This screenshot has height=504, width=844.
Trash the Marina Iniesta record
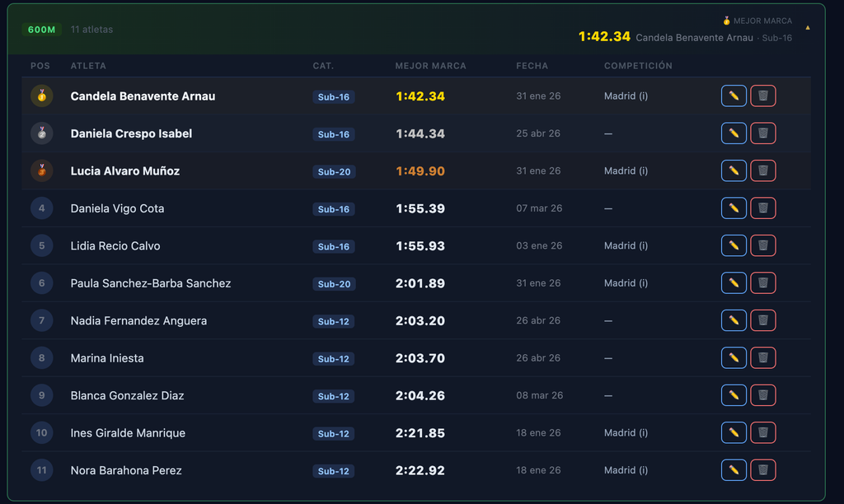pos(762,357)
